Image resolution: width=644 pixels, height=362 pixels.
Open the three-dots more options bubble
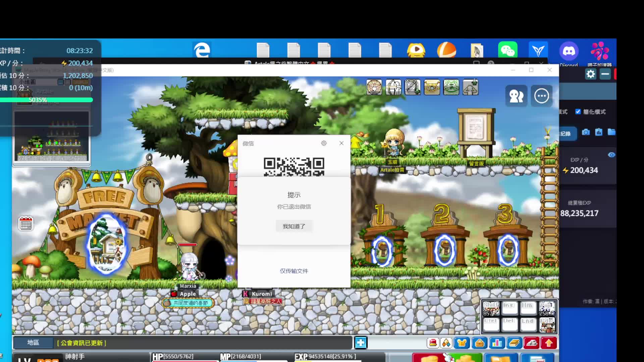(541, 96)
